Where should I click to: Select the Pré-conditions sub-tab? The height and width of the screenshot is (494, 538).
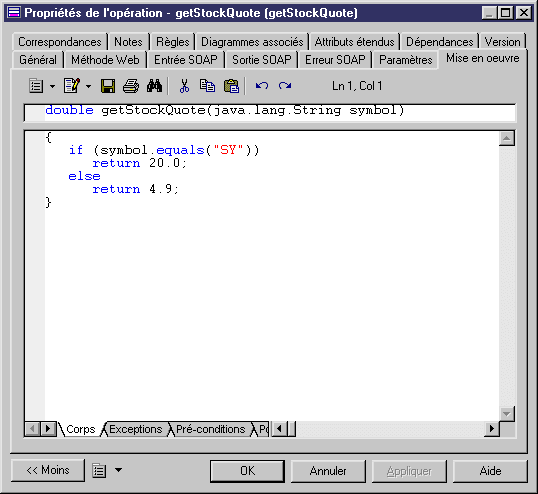(x=210, y=429)
